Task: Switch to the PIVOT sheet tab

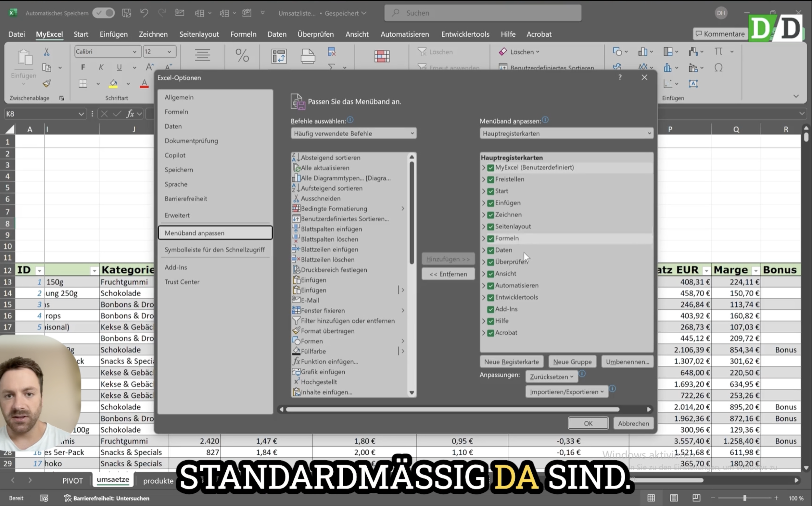Action: (x=72, y=481)
